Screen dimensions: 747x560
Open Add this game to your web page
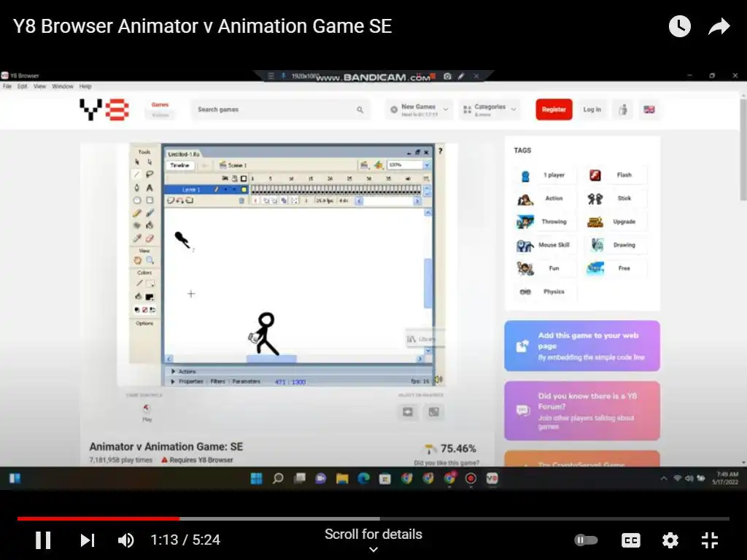581,346
